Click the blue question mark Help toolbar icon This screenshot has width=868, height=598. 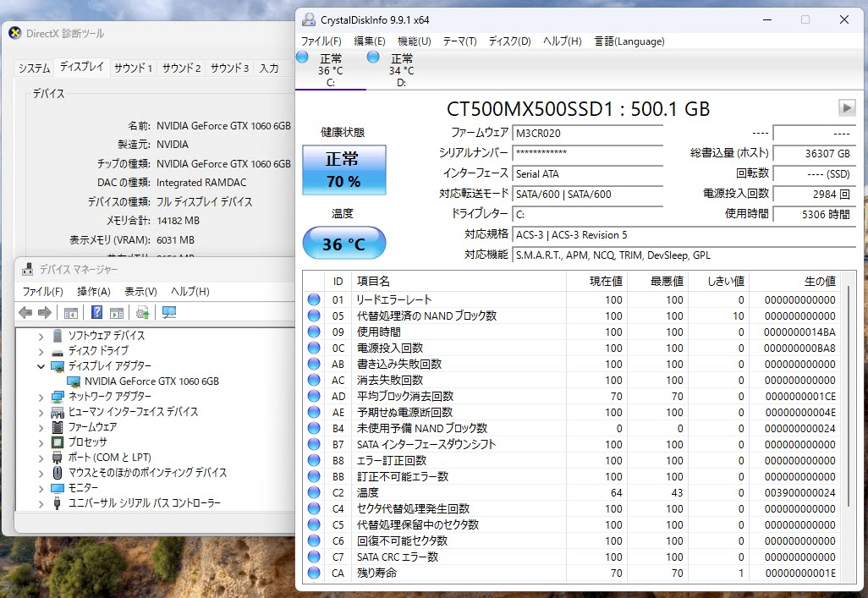[x=96, y=312]
